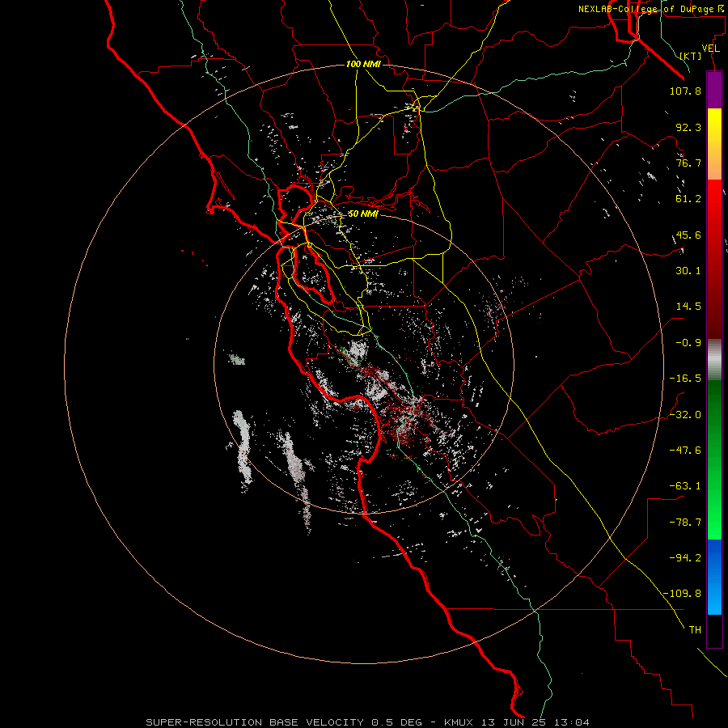The width and height of the screenshot is (728, 728).
Task: Pick the green segment of velocity color bar
Action: 714,459
